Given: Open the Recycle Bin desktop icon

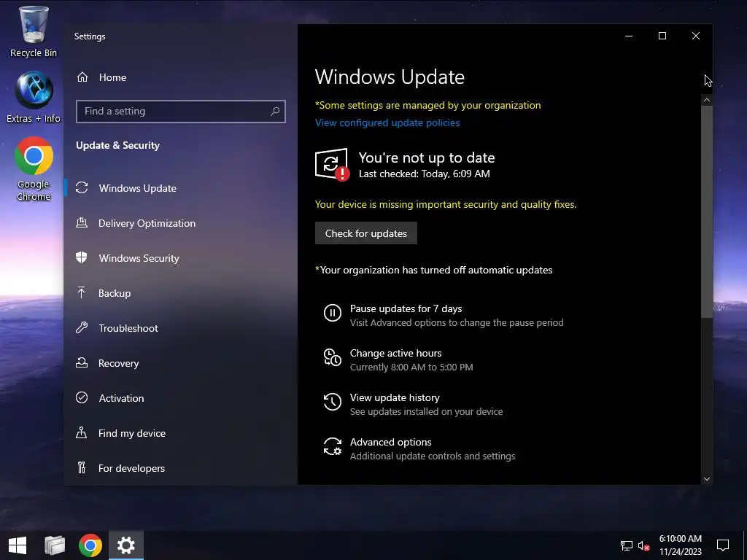Looking at the screenshot, I should (x=34, y=32).
